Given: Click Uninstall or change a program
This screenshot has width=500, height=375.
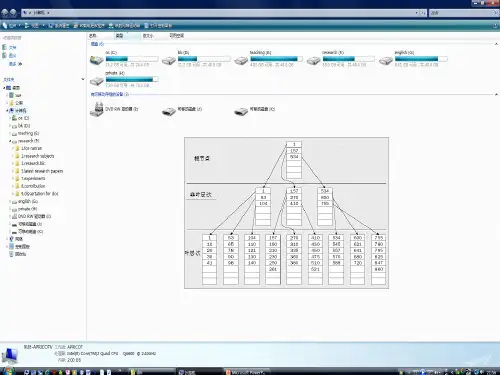Looking at the screenshot, I should click(89, 26).
